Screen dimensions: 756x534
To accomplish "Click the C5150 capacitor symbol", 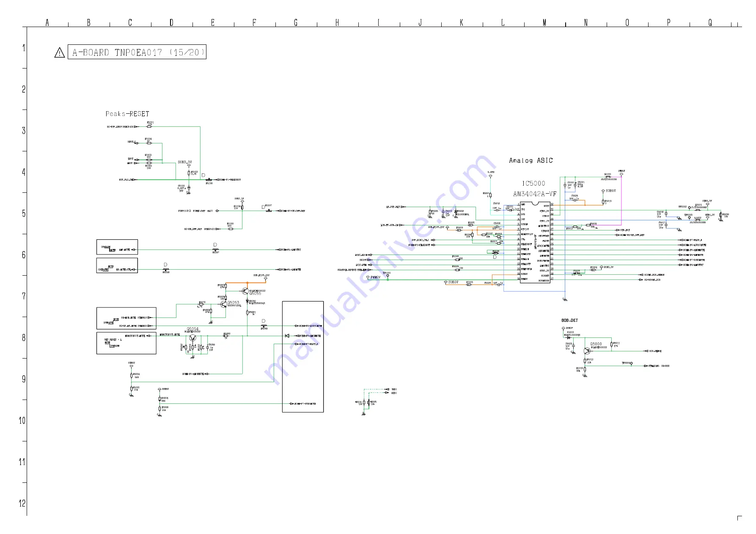I will (x=189, y=187).
